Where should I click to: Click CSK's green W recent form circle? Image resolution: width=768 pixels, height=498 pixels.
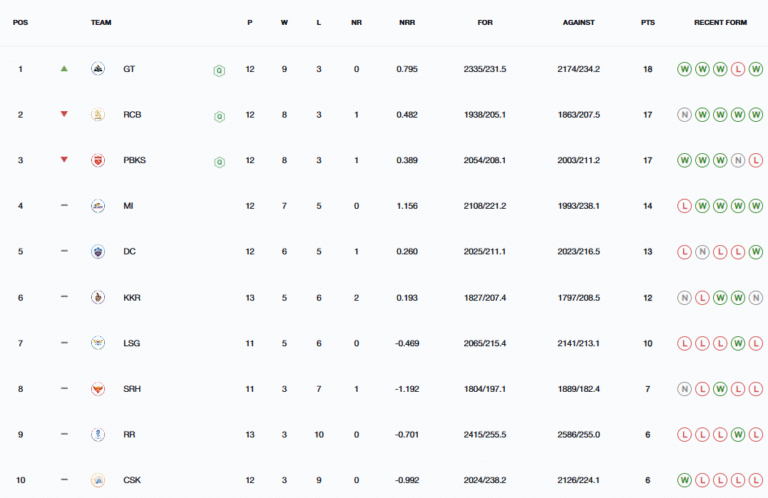[x=684, y=479]
